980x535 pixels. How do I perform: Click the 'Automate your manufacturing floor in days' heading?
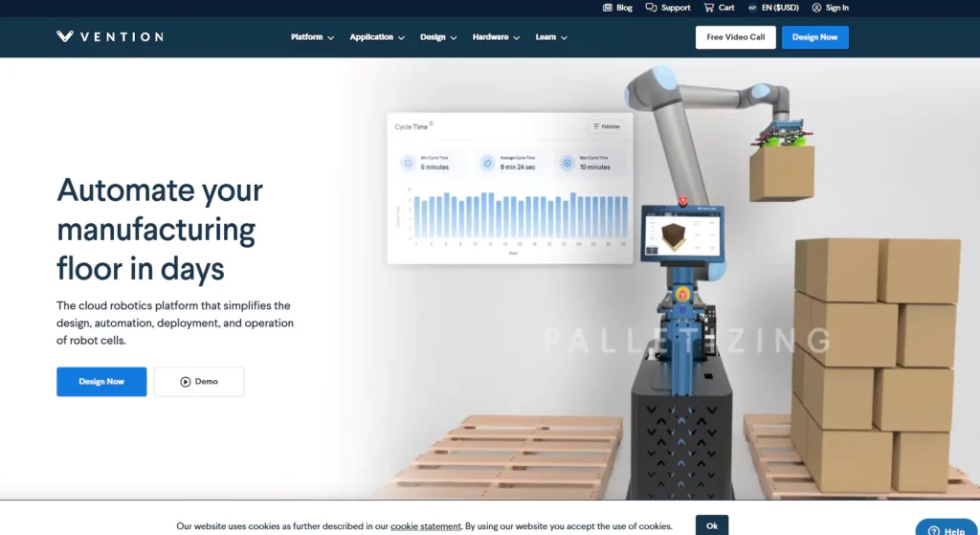[160, 229]
